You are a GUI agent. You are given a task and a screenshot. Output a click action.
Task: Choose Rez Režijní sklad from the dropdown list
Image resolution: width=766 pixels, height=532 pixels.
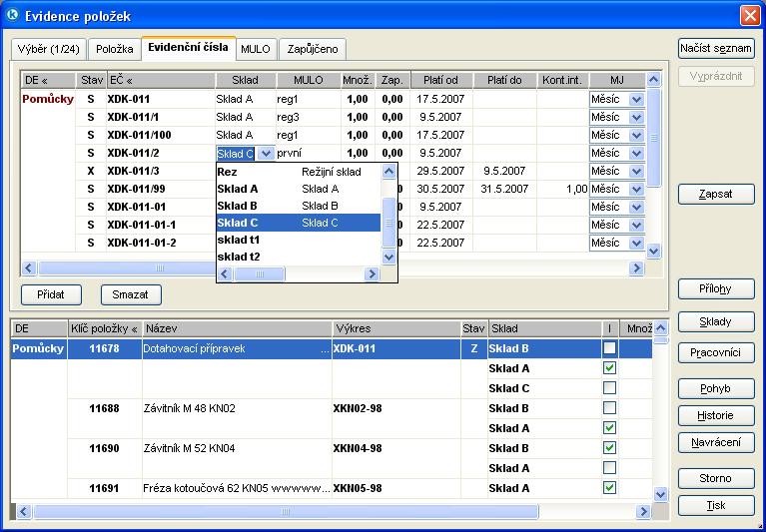point(299,172)
